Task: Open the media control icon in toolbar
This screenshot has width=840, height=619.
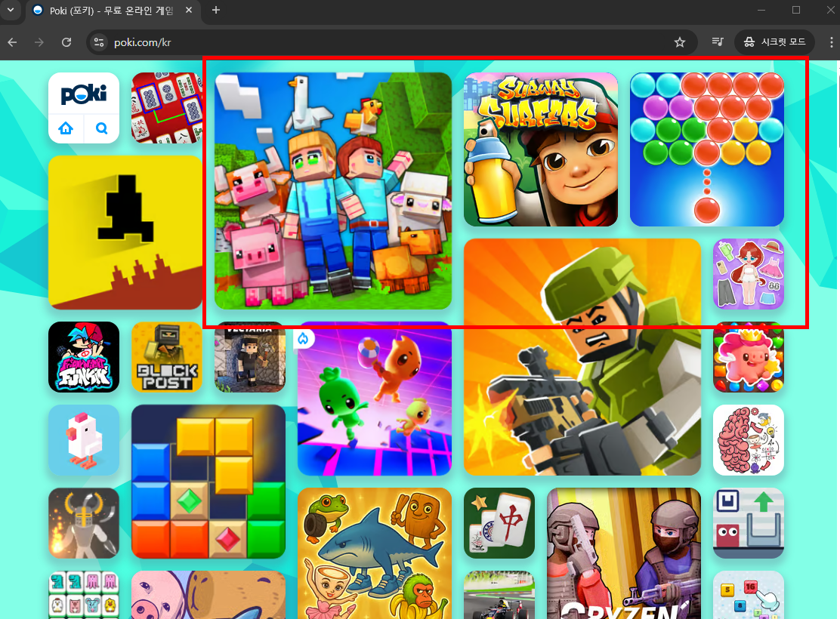Action: click(x=718, y=42)
